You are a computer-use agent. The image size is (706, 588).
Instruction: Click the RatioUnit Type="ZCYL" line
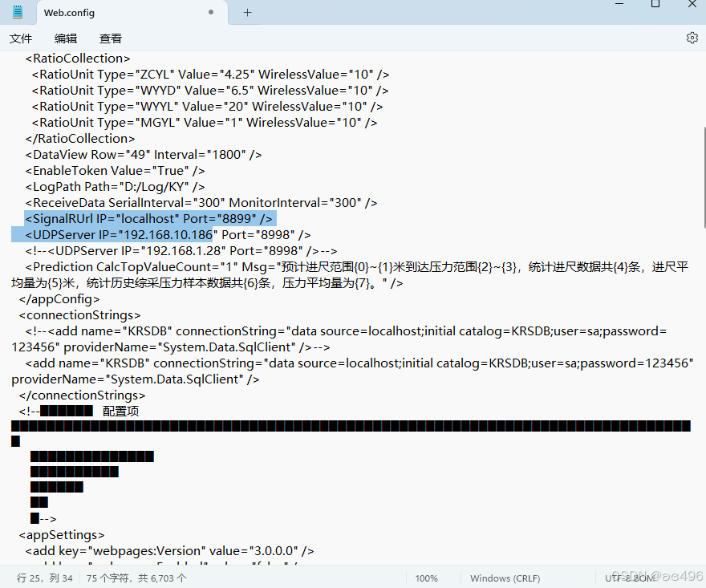click(210, 75)
